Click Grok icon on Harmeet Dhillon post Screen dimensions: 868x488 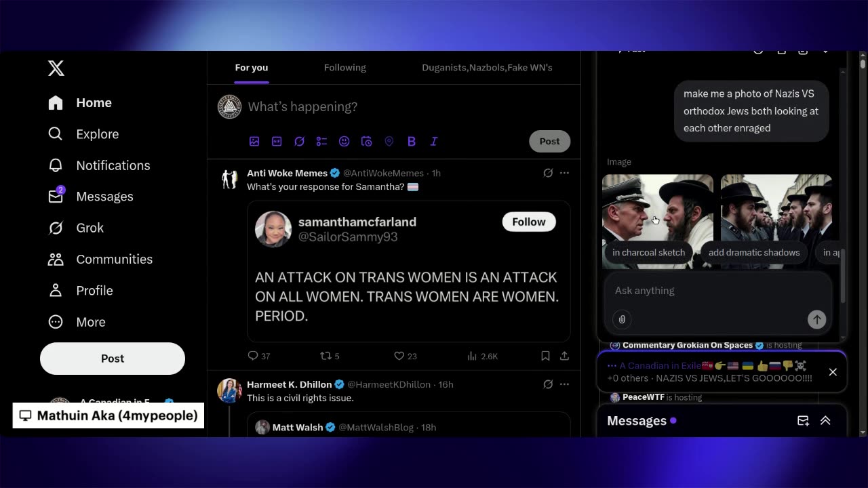[548, 384]
